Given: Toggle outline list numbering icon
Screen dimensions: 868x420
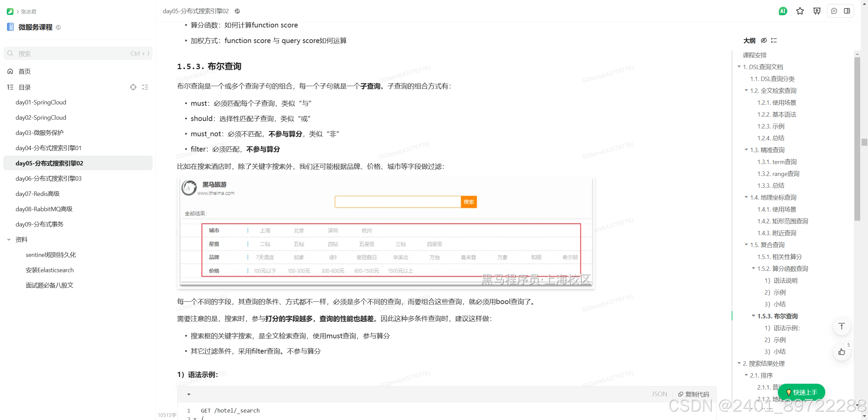Looking at the screenshot, I should (774, 40).
